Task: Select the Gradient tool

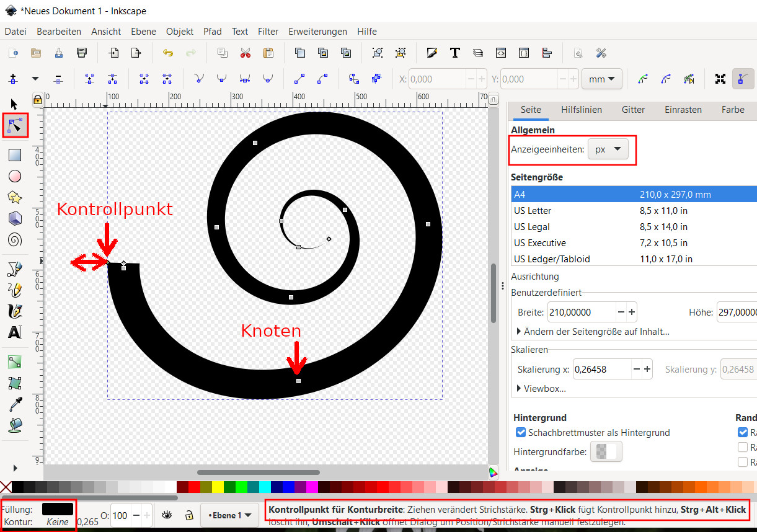Action: pyautogui.click(x=15, y=361)
